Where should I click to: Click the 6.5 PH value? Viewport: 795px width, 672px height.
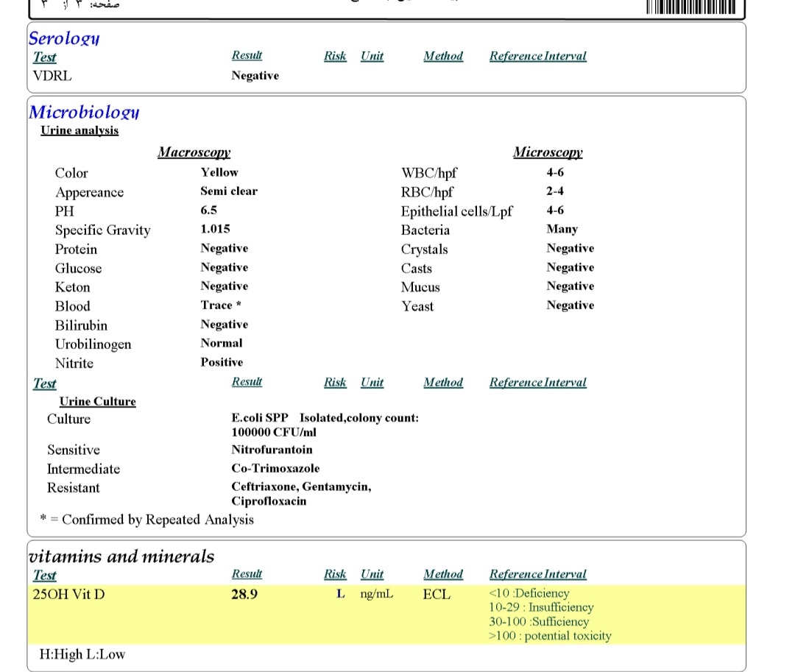point(208,211)
